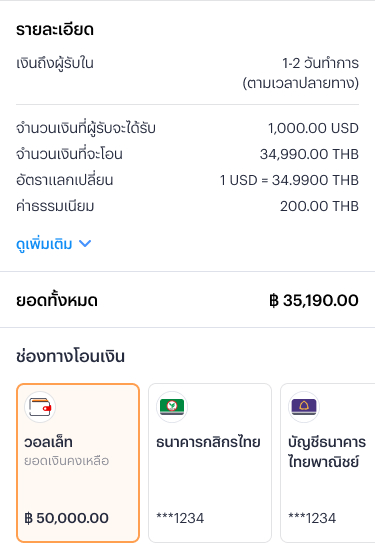Click the blue chevron beside ดูเพิ่มเติม
The height and width of the screenshot is (560, 375).
pos(85,244)
